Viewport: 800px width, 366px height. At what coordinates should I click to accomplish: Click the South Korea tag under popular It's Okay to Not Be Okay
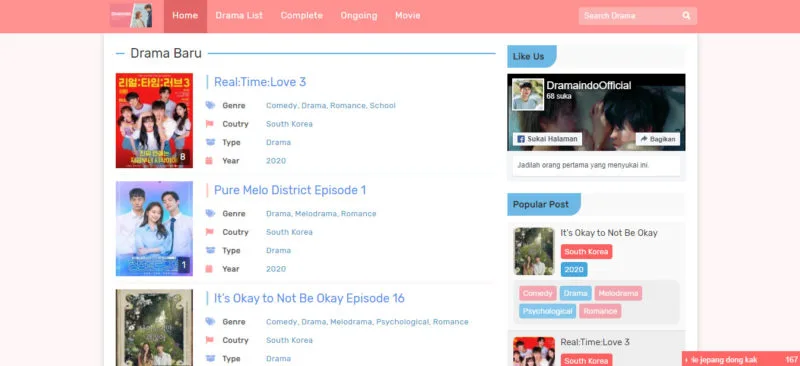point(586,252)
